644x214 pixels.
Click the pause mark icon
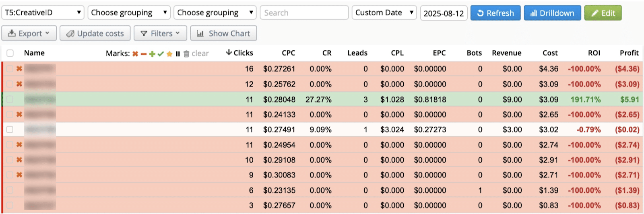[178, 54]
